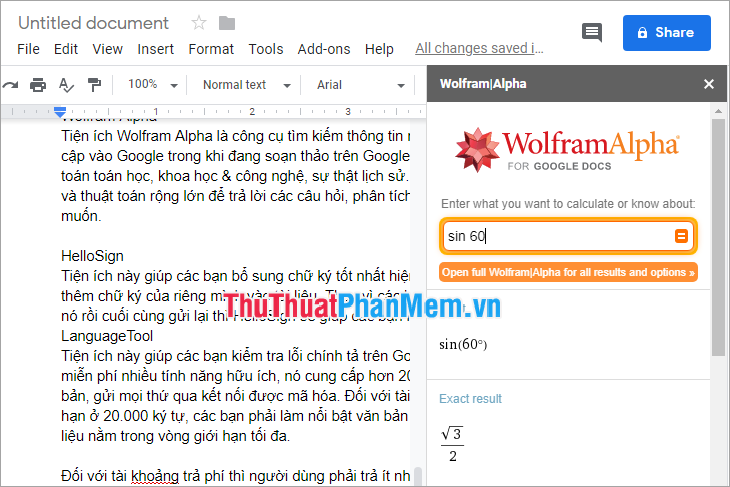Open the View menu
The image size is (730, 487).
[108, 49]
